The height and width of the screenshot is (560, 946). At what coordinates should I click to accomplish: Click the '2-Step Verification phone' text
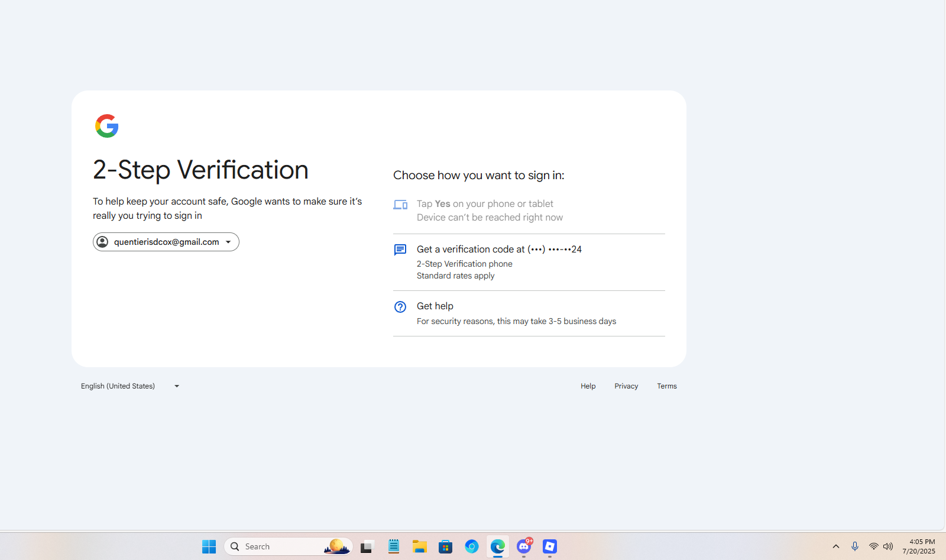pyautogui.click(x=465, y=264)
